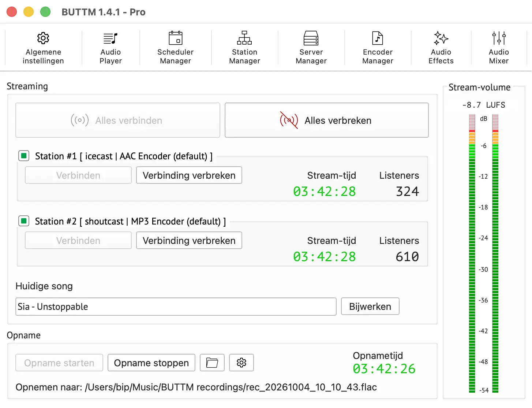Click the Huidige song label
Image resolution: width=532 pixels, height=408 pixels.
point(44,286)
